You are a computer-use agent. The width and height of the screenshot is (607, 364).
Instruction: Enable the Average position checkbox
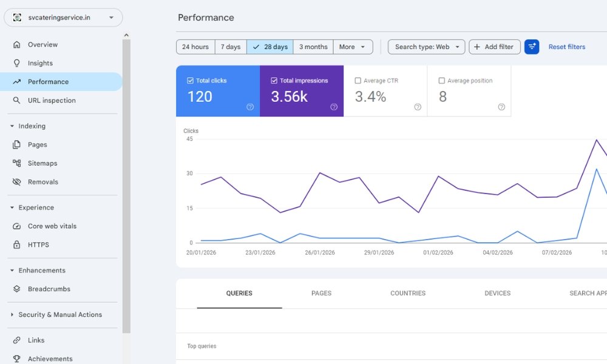[441, 80]
